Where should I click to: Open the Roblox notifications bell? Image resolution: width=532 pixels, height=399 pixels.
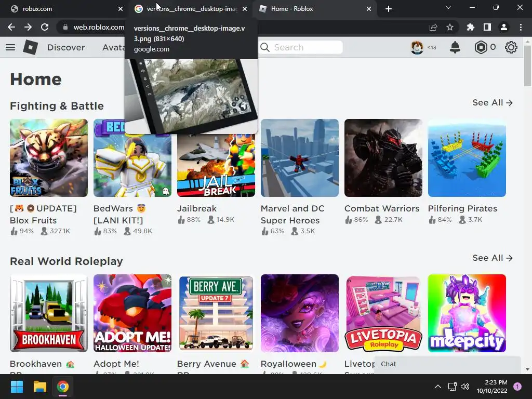(455, 47)
